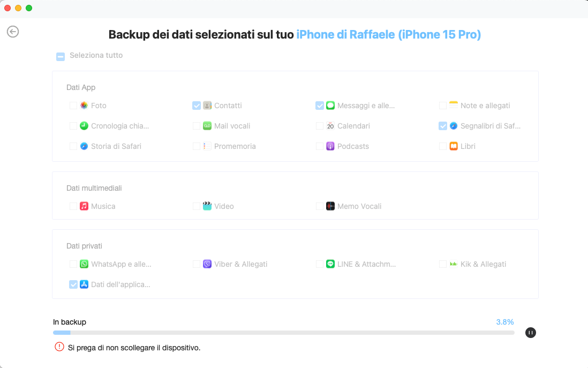This screenshot has height=368, width=588.
Task: Pause the backup in progress
Action: coord(530,333)
